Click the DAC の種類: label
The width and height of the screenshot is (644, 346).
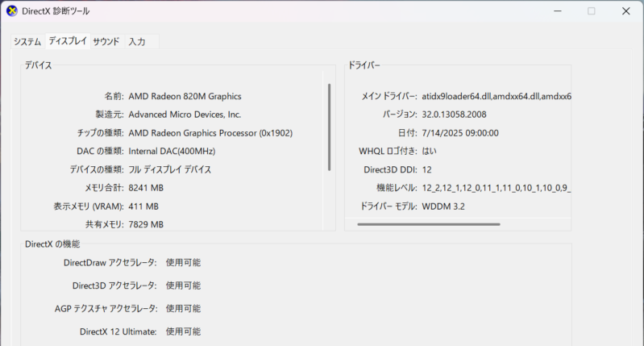pos(100,151)
